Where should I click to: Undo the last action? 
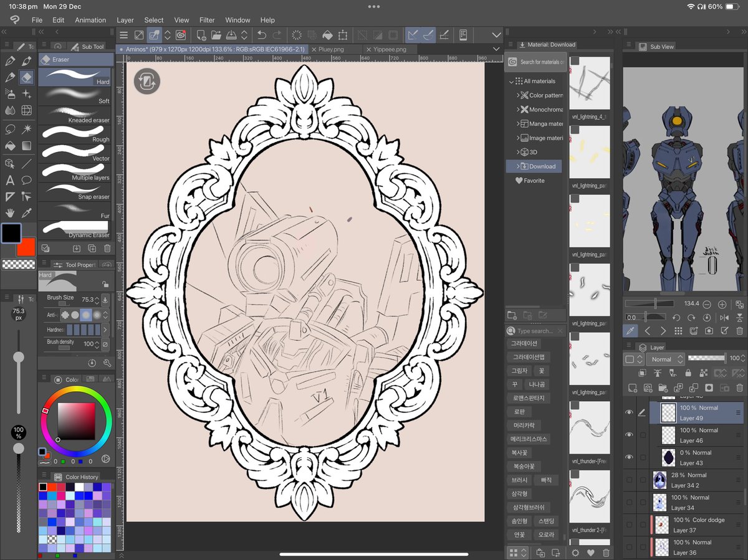[x=262, y=36]
